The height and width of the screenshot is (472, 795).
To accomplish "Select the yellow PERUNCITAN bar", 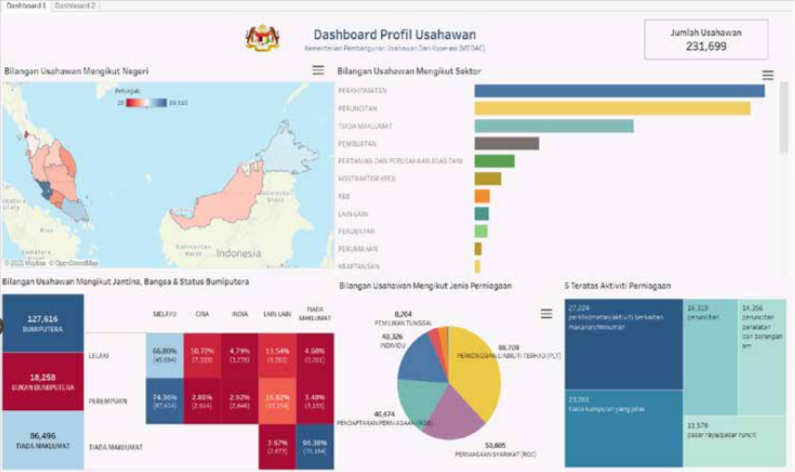I will tap(611, 108).
